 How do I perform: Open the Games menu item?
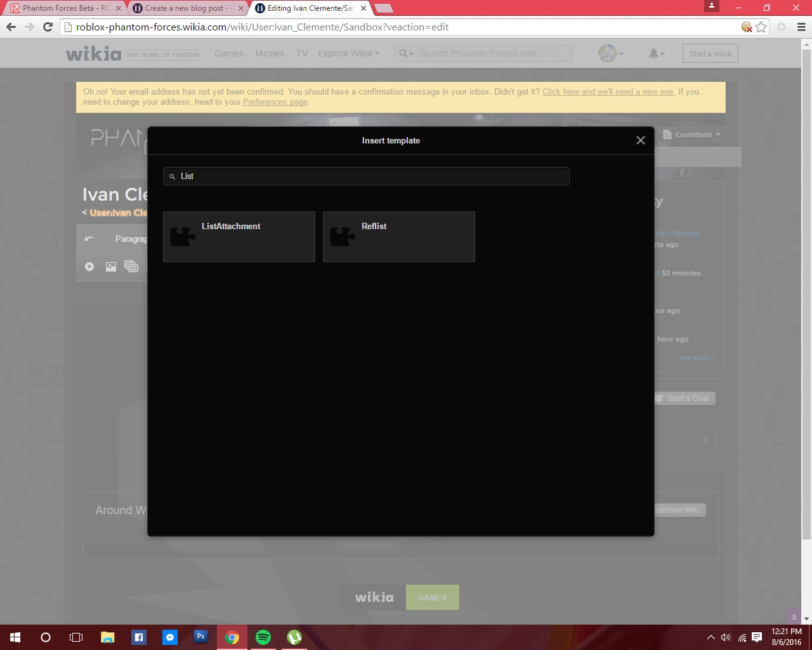[229, 53]
